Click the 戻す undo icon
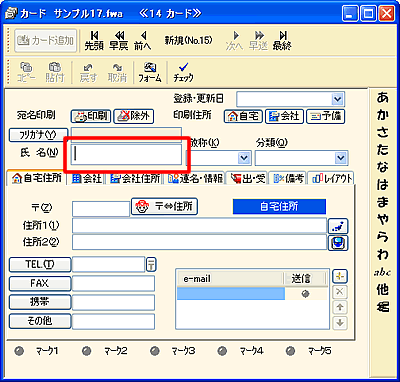Image resolution: width=400 pixels, height=382 pixels. pos(88,72)
